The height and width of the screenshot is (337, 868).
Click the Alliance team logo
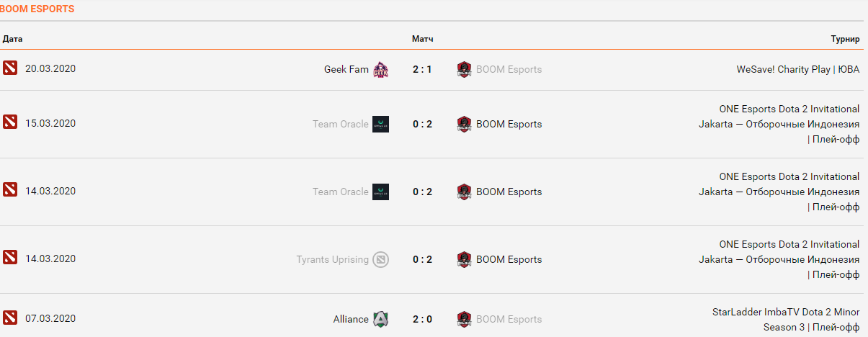tap(380, 319)
